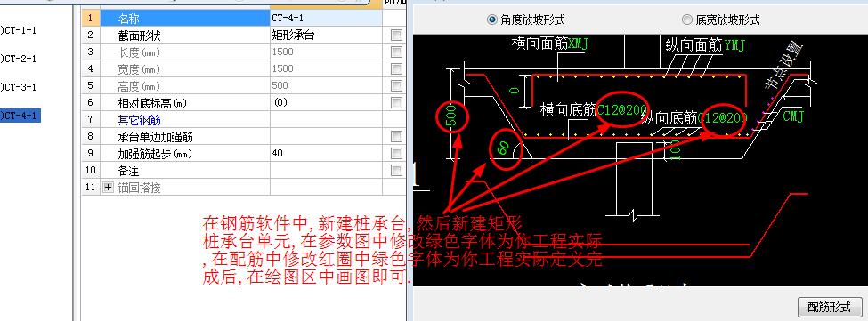Select row number 6 header cell

[91, 102]
